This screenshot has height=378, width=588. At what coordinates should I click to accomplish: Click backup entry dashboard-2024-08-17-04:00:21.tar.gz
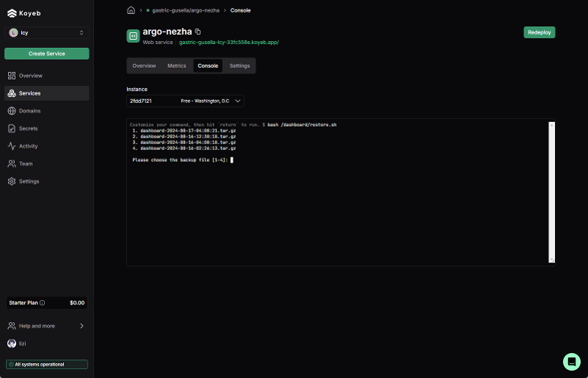(x=188, y=131)
